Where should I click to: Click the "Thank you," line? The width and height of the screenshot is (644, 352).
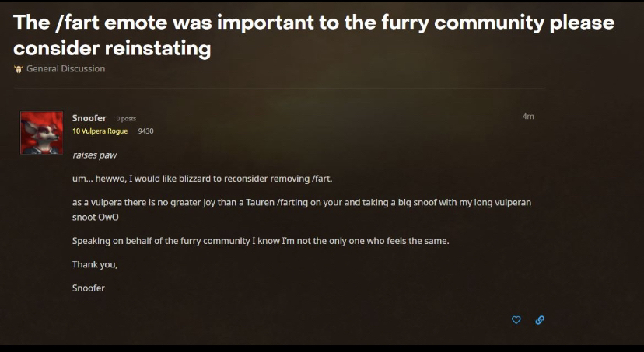click(x=94, y=264)
